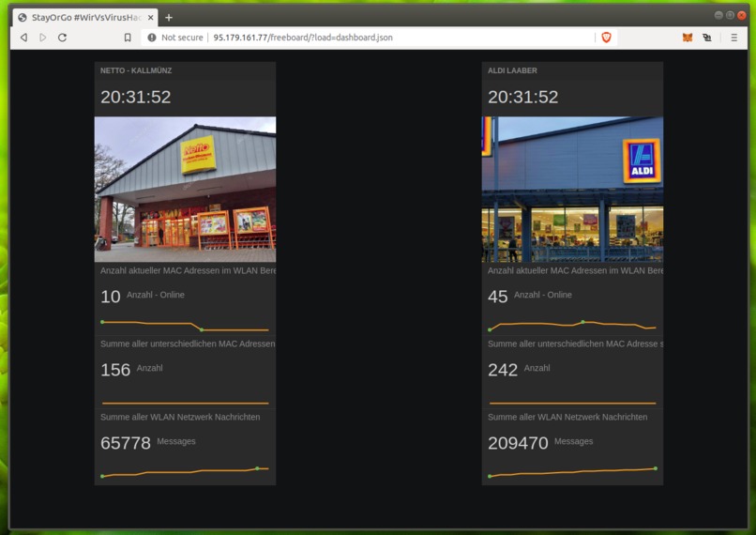Viewport: 756px width, 535px height.
Task: Minimize the browser window
Action: 718,15
